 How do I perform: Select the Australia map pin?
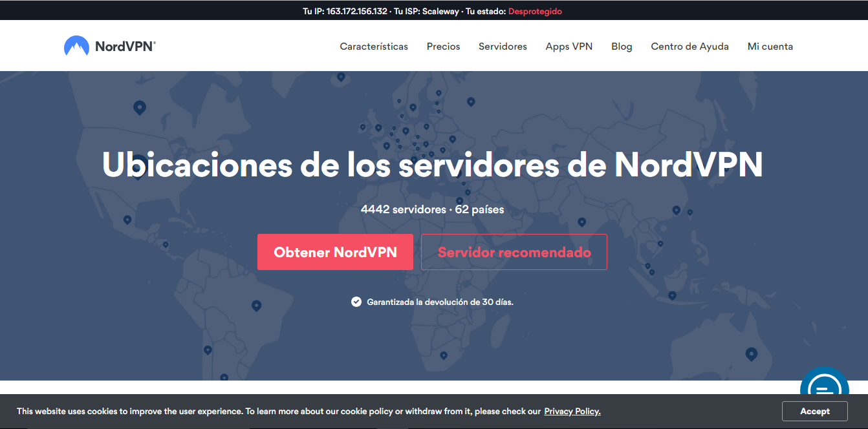tap(751, 354)
